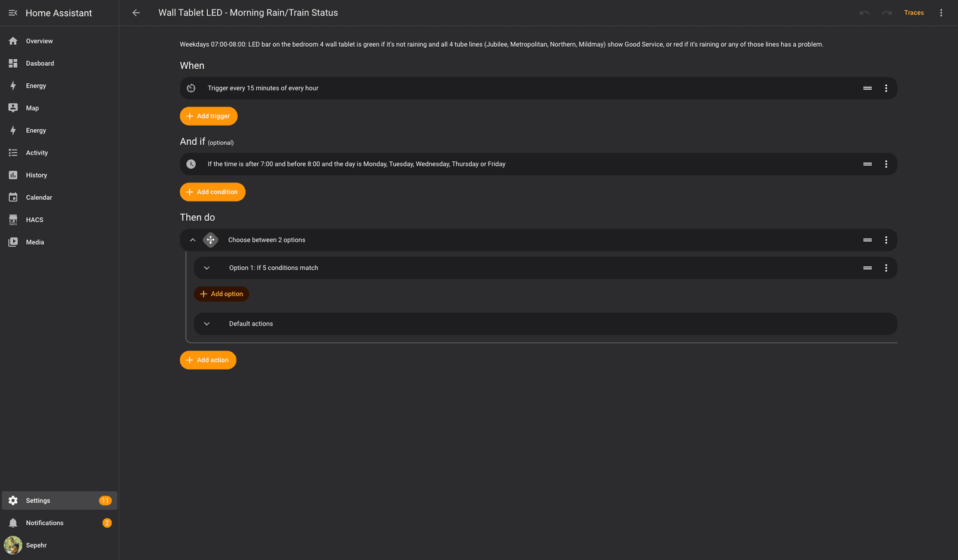Open the Dasboard grid icon
The height and width of the screenshot is (560, 958).
tap(13, 63)
